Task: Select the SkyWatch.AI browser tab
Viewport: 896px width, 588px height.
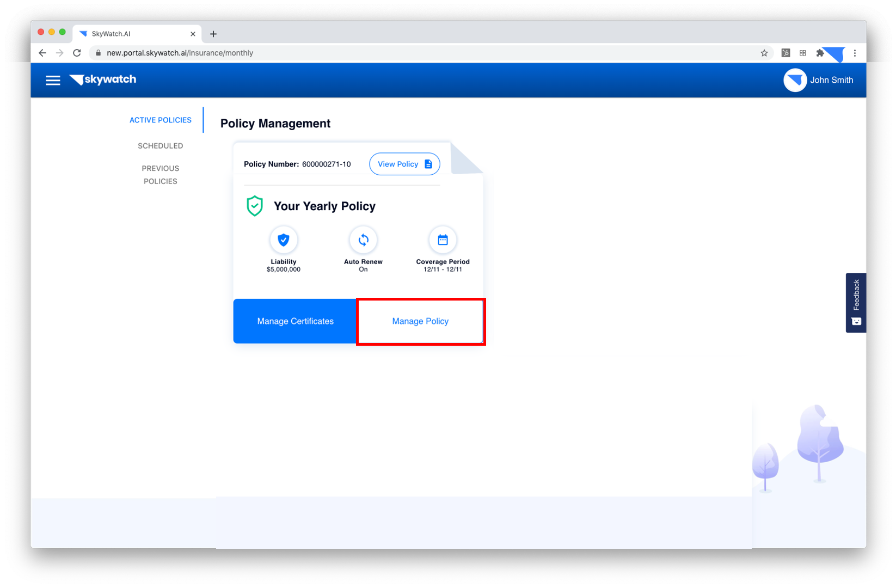Action: point(137,34)
